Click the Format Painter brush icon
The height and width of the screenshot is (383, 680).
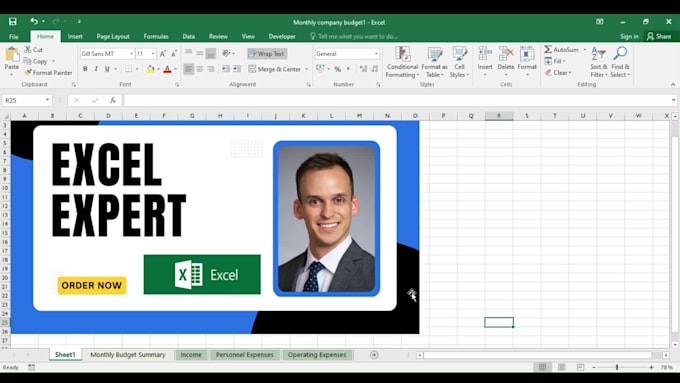point(28,72)
